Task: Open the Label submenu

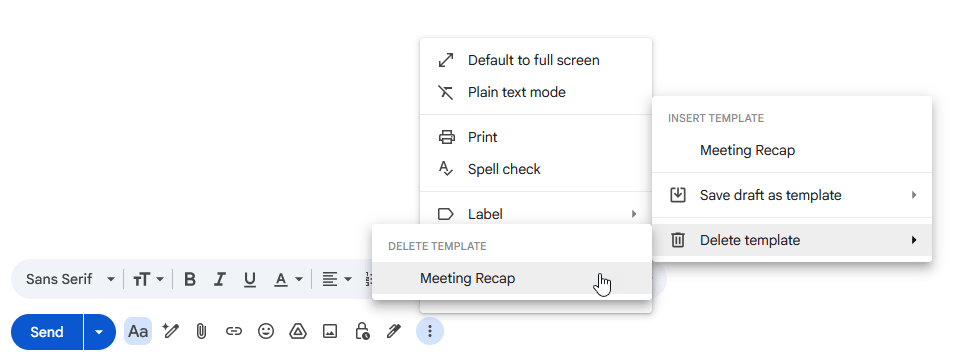Action: [535, 214]
